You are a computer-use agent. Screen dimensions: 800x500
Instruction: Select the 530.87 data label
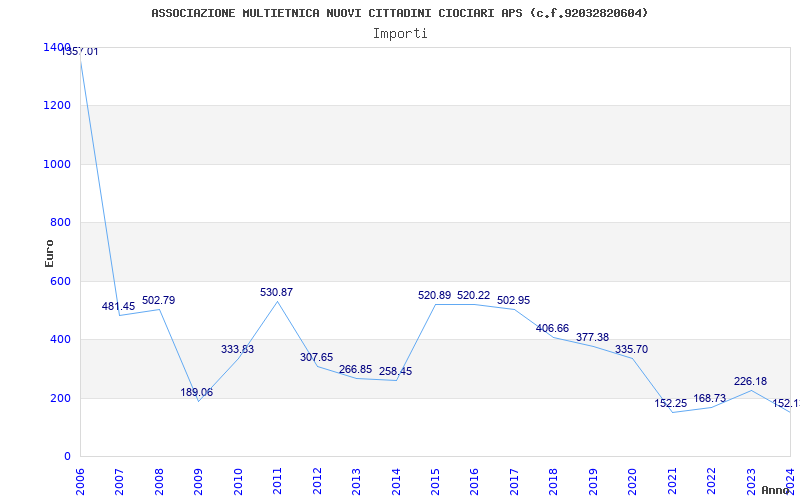point(277,292)
